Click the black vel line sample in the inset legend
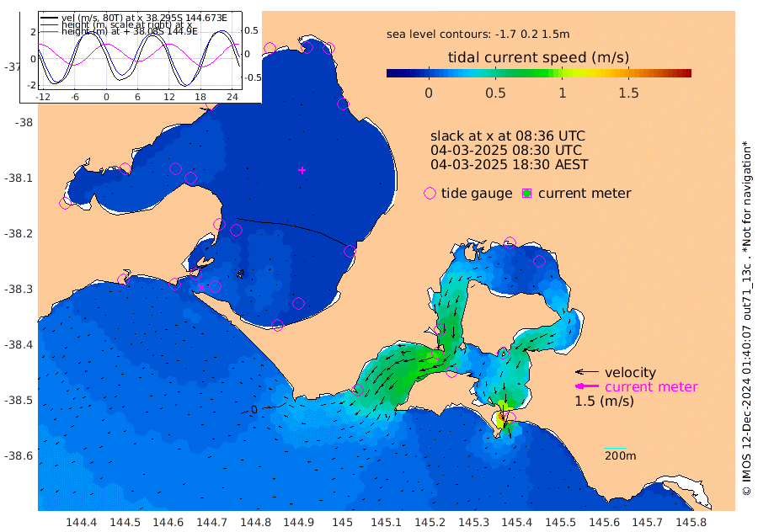This screenshot has width=758, height=532. pos(50,19)
